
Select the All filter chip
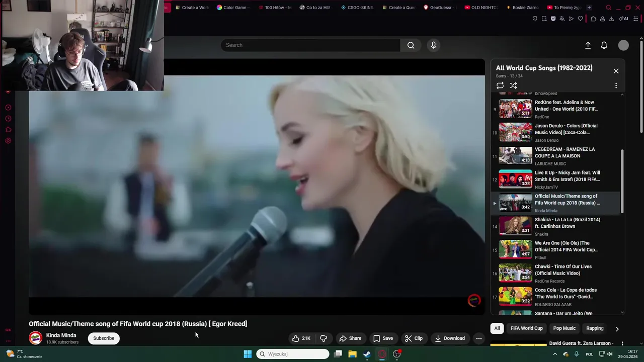497,328
